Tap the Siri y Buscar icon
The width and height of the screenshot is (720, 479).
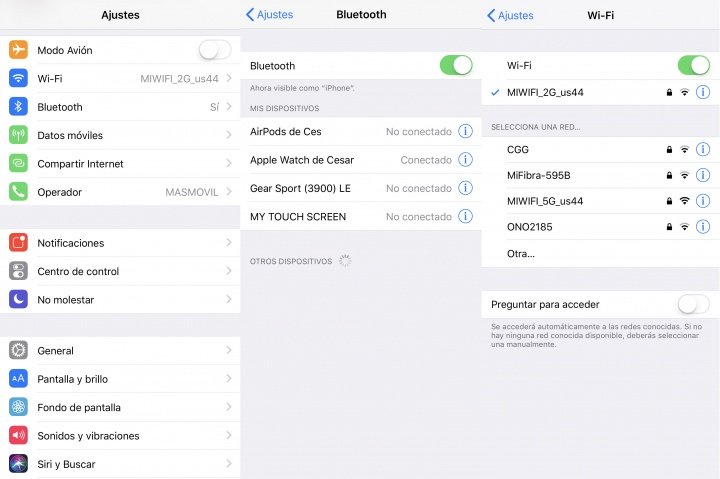18,464
